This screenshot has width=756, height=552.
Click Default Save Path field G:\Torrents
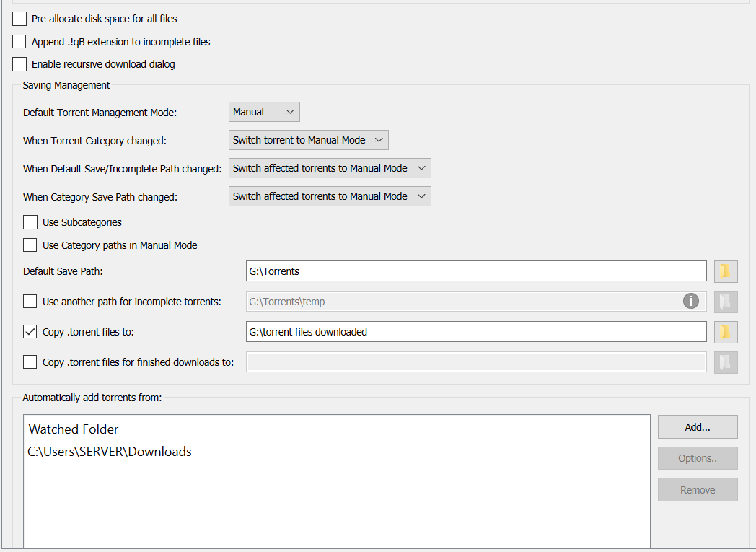(x=476, y=271)
